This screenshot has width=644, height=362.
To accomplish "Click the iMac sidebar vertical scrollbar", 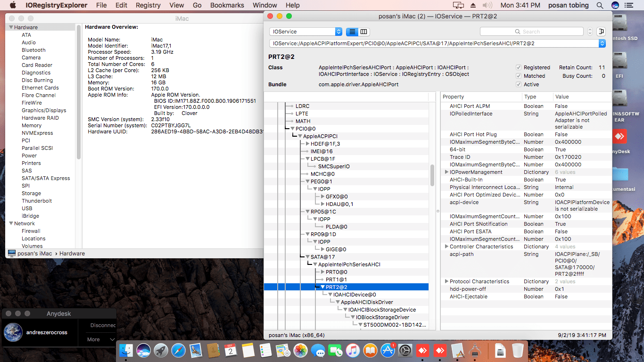I will (x=78, y=92).
